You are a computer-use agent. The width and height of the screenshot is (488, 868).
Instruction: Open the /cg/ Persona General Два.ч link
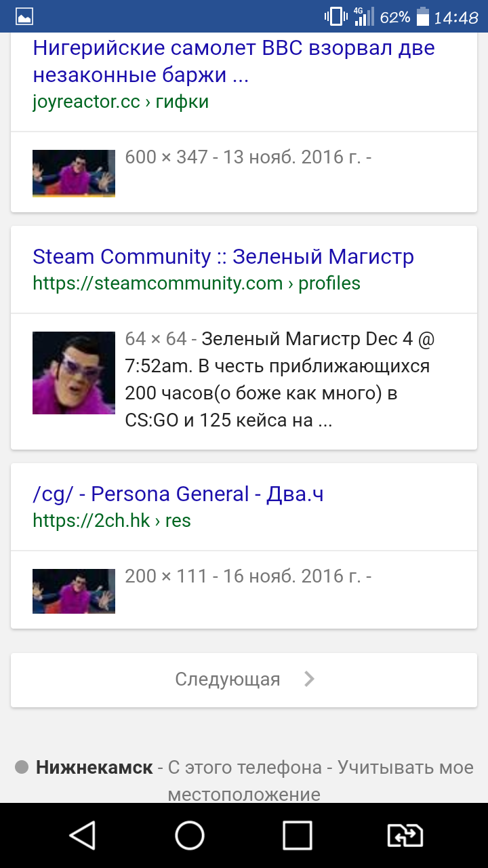(x=178, y=494)
